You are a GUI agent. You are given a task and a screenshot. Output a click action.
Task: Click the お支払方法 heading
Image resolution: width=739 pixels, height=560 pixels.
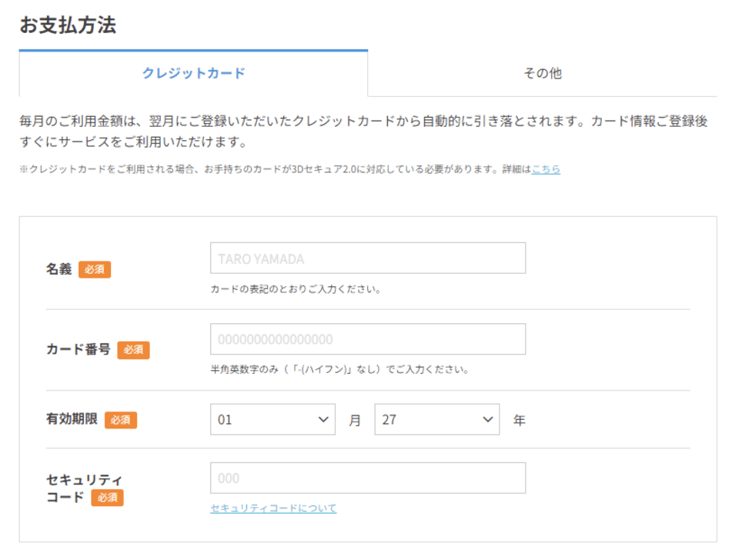68,25
